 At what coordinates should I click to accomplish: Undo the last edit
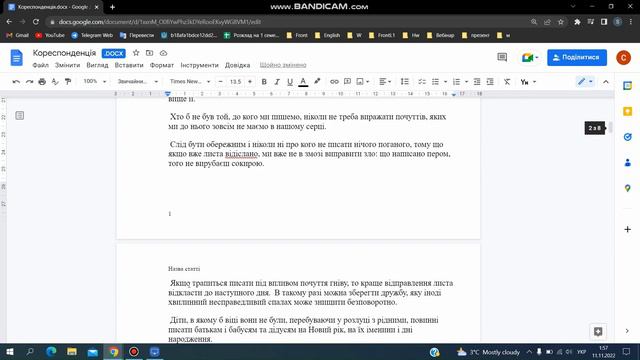tap(16, 82)
